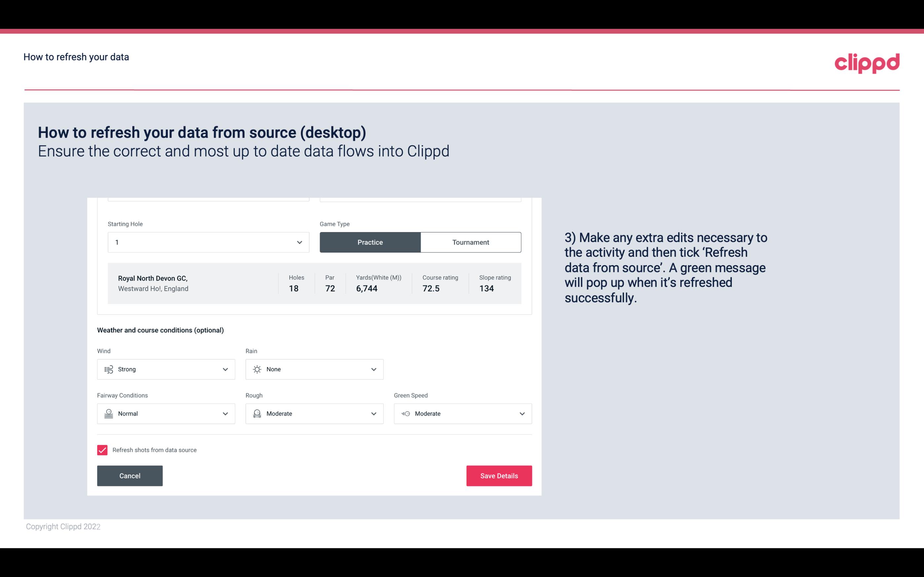Click Save Details button
924x577 pixels.
coord(499,475)
